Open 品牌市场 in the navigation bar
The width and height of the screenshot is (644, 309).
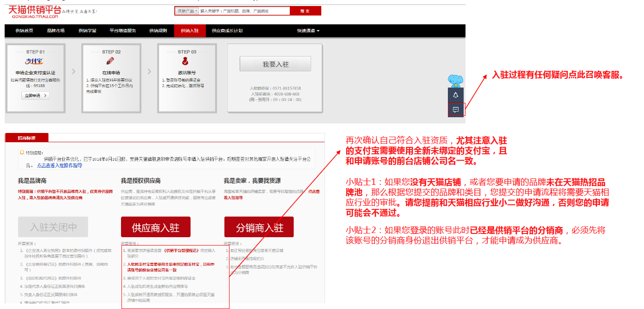(56, 31)
